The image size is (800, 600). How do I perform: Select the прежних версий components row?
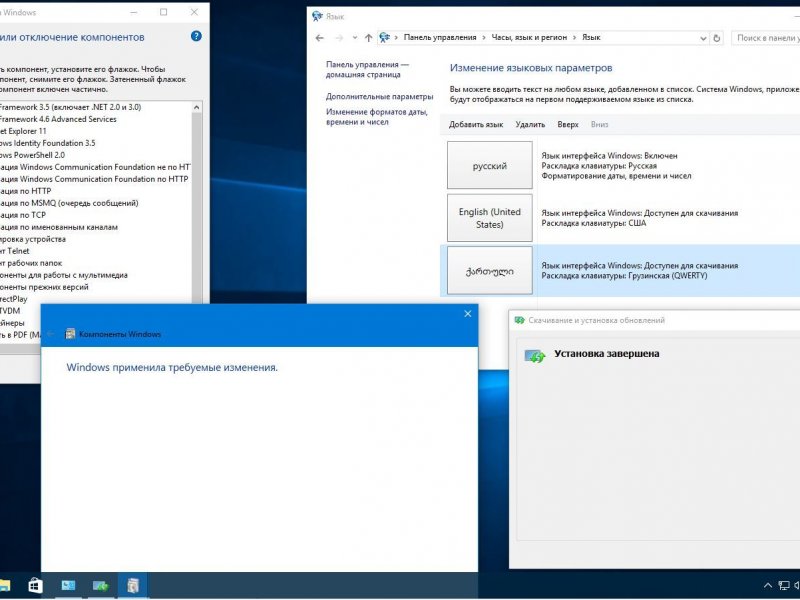(x=95, y=287)
